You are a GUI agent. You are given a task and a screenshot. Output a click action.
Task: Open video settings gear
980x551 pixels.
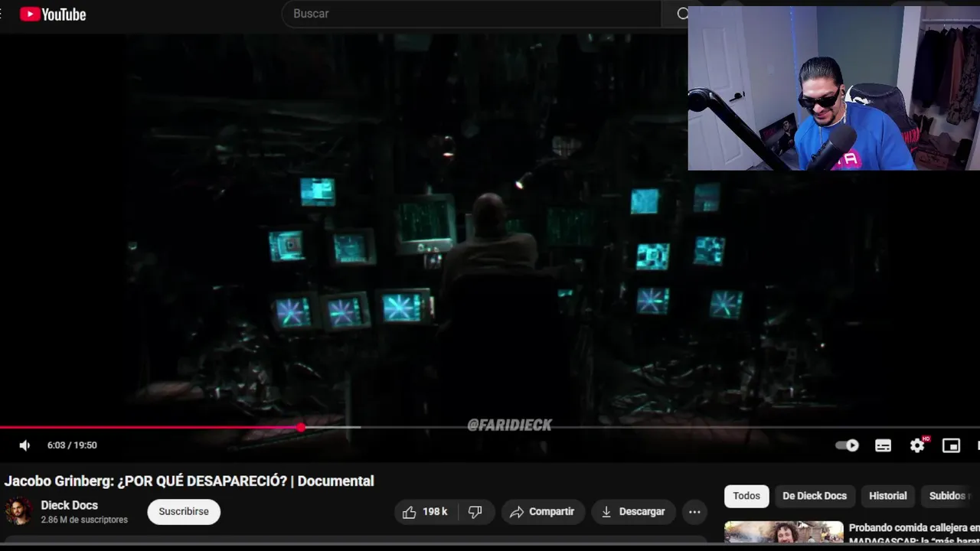point(917,445)
